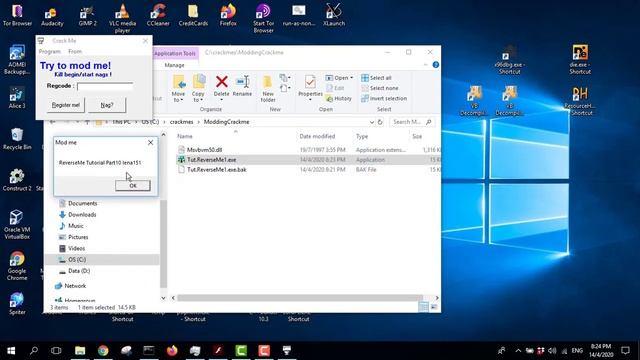Click Select all in the ribbon

[x=376, y=78]
